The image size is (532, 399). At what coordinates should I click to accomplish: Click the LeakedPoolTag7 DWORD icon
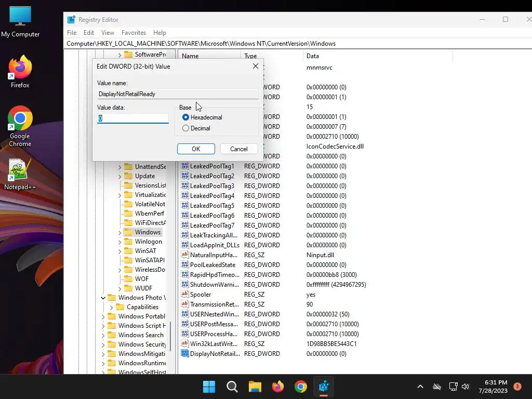coord(184,225)
